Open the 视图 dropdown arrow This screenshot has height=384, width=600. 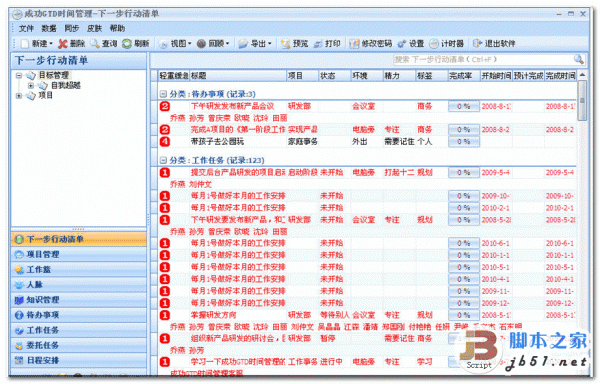[189, 44]
